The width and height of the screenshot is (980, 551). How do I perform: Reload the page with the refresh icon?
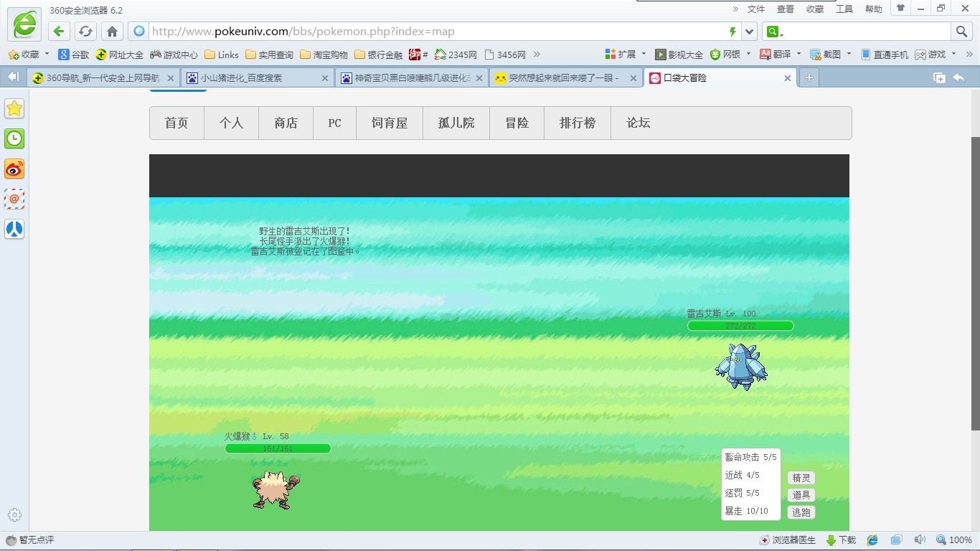[85, 32]
